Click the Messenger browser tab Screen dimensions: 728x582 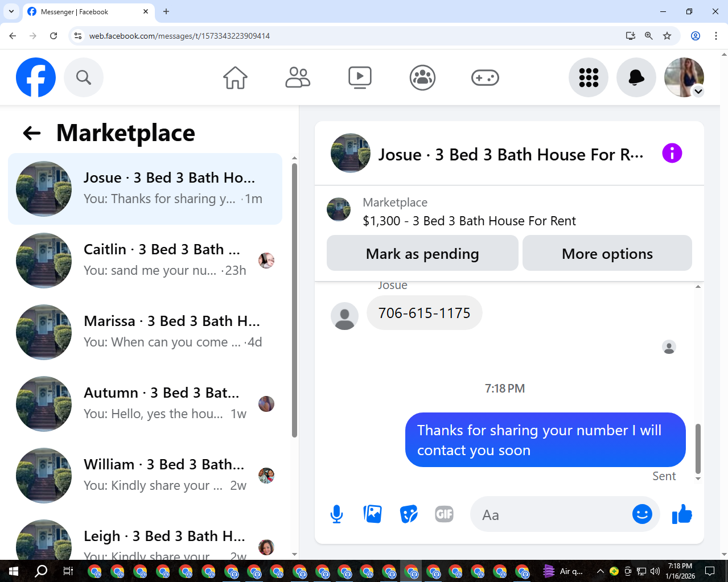tap(88, 11)
